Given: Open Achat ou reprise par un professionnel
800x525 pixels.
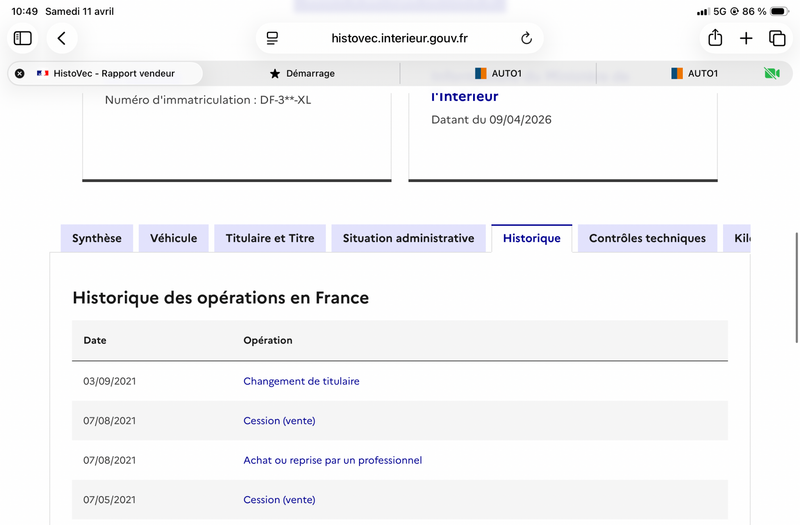Looking at the screenshot, I should click(333, 460).
